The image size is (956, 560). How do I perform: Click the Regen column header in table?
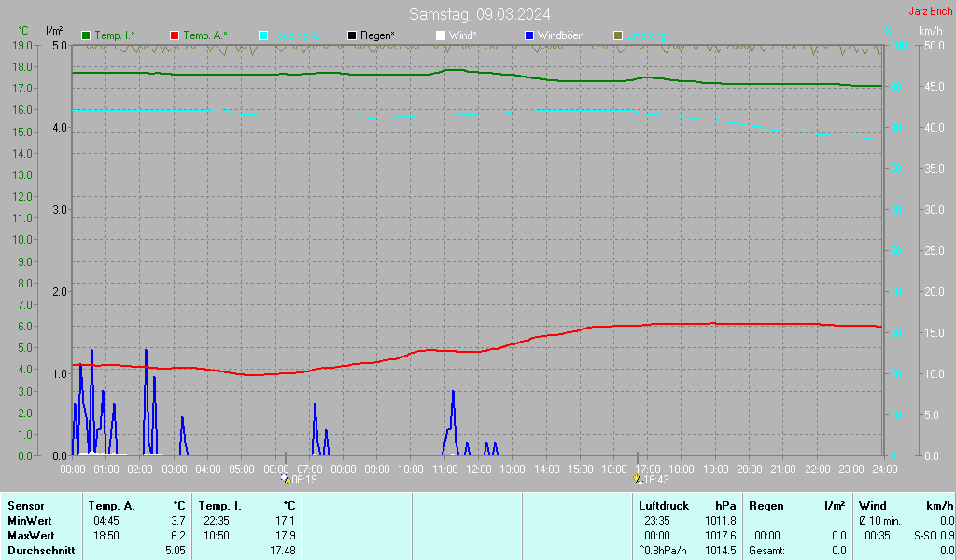coord(766,506)
